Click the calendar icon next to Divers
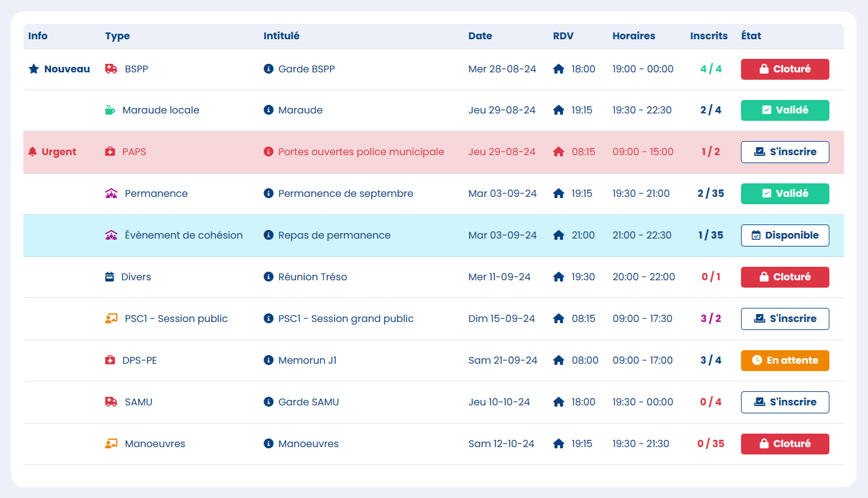The height and width of the screenshot is (498, 868). click(x=110, y=277)
